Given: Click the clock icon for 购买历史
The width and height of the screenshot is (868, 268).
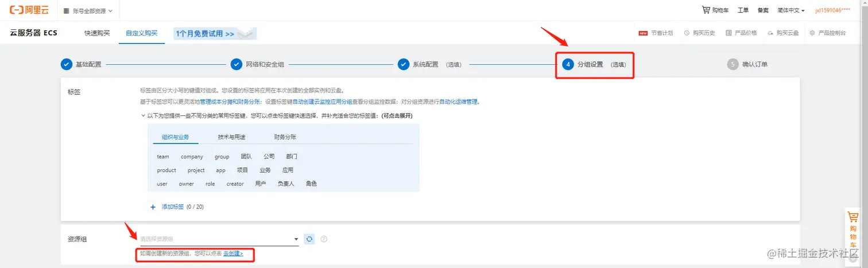Looking at the screenshot, I should tap(687, 33).
